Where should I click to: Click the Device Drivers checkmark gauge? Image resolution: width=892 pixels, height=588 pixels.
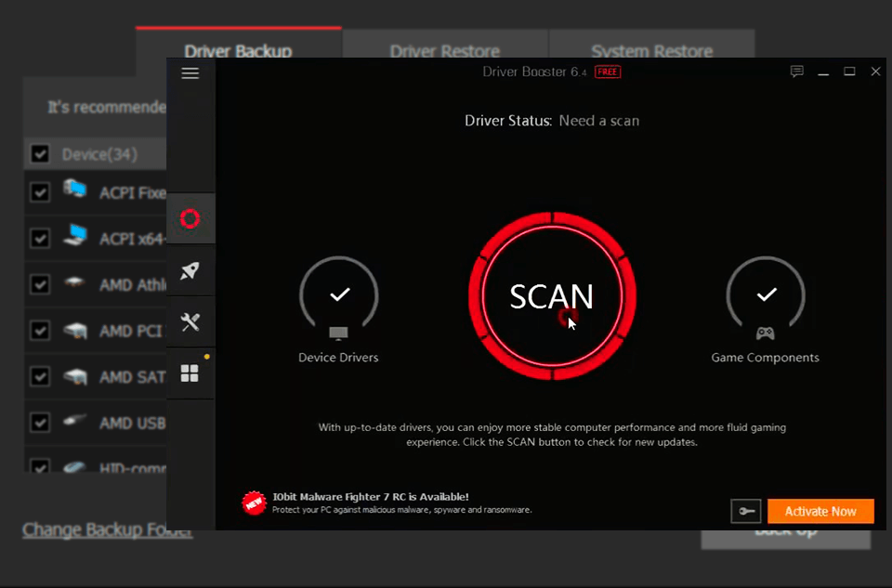(339, 294)
